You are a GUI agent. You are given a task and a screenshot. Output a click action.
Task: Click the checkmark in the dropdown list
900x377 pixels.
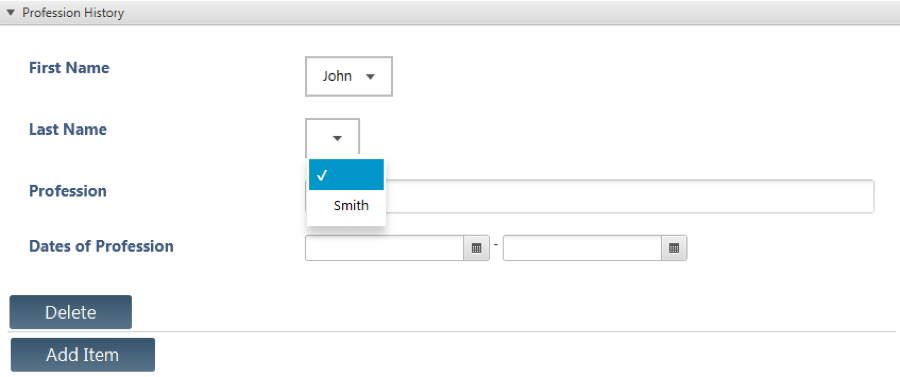click(321, 175)
